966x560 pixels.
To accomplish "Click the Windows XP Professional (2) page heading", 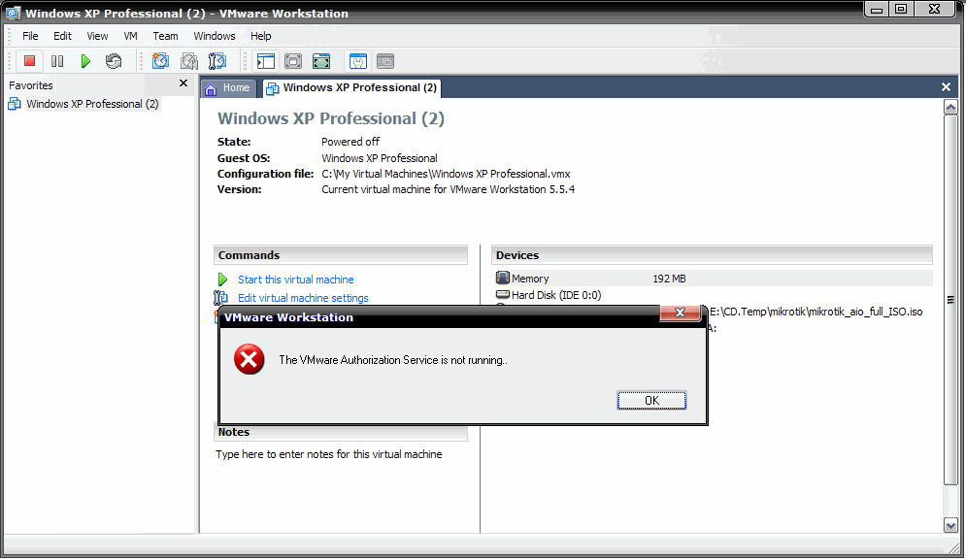I will (x=331, y=118).
